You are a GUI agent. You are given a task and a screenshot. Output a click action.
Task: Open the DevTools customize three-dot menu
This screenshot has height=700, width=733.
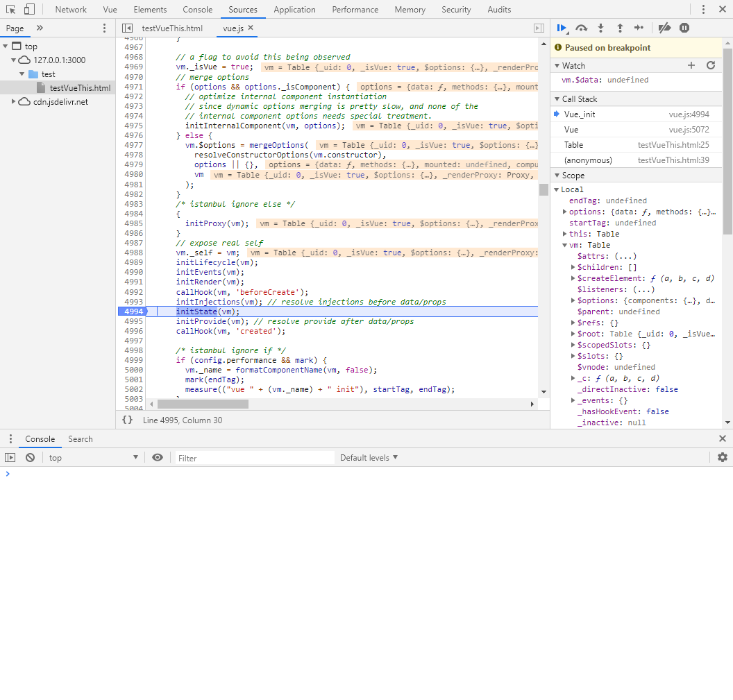[x=703, y=9]
